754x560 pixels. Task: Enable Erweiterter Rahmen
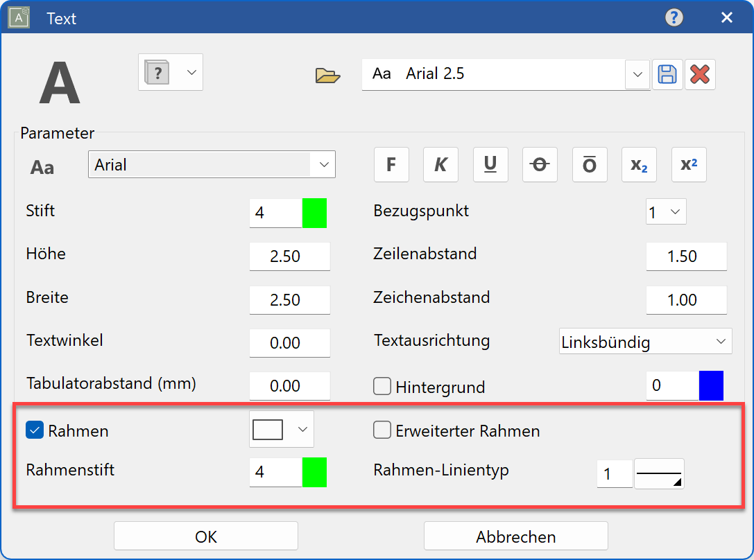[x=382, y=430]
